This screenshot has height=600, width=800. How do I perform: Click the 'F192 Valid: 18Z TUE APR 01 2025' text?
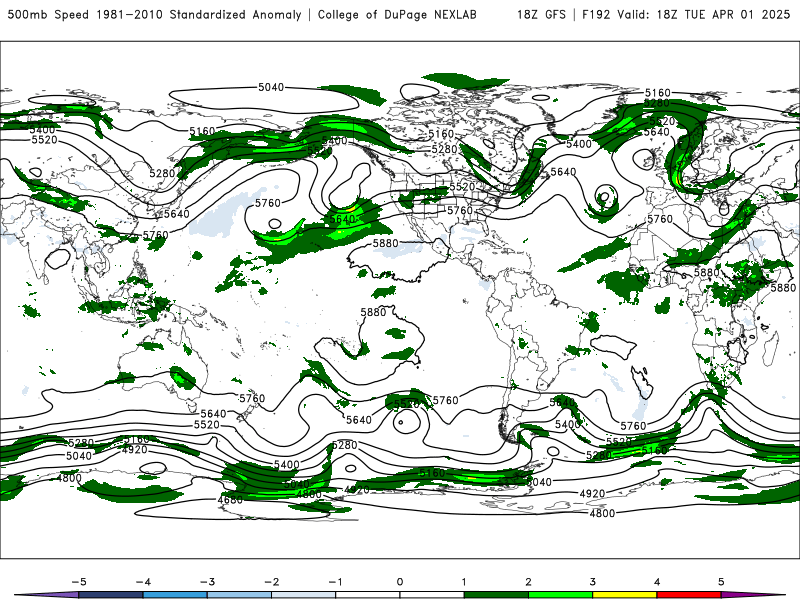686,15
